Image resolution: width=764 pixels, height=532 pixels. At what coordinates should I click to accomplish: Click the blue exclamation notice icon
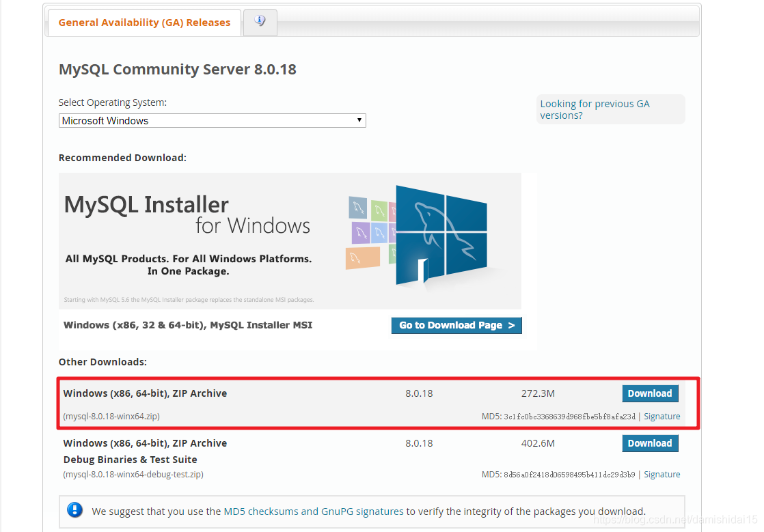pos(74,510)
